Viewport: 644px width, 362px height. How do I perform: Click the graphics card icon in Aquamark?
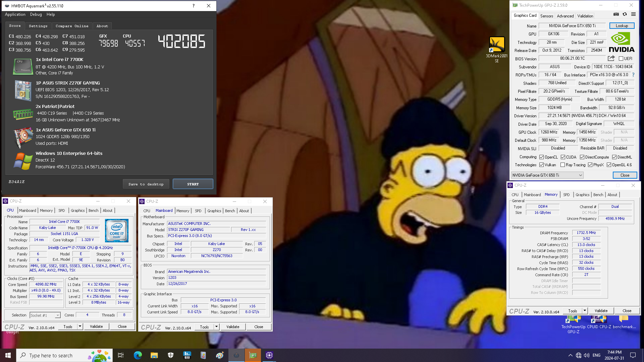tap(23, 137)
